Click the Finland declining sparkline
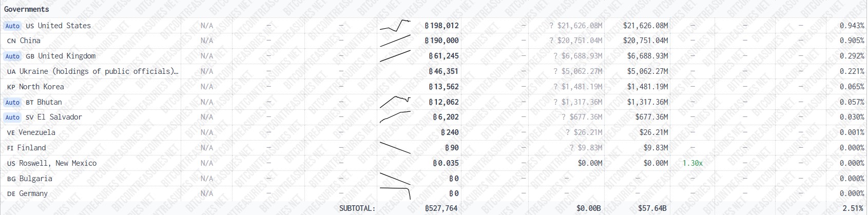This screenshot has height=215, width=868. 395,148
